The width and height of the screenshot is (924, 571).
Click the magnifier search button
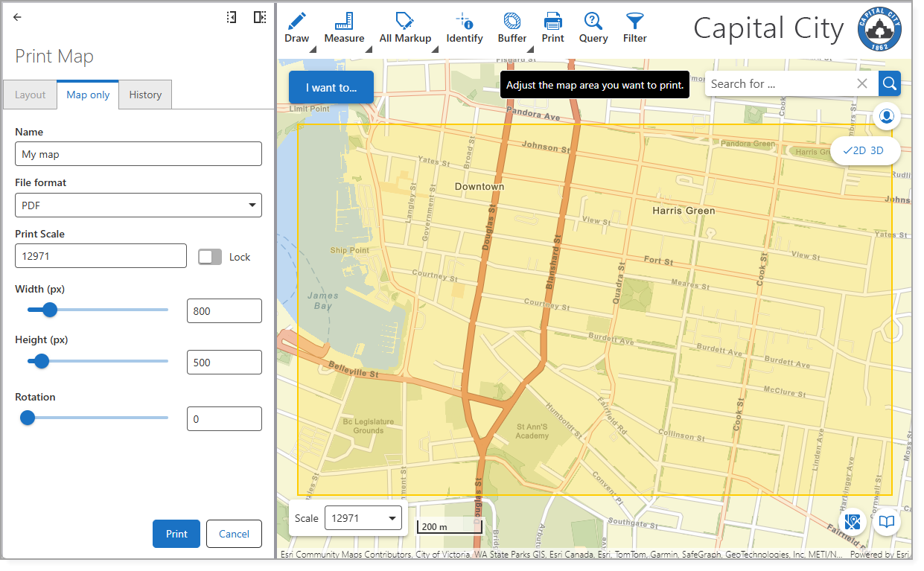pyautogui.click(x=889, y=83)
